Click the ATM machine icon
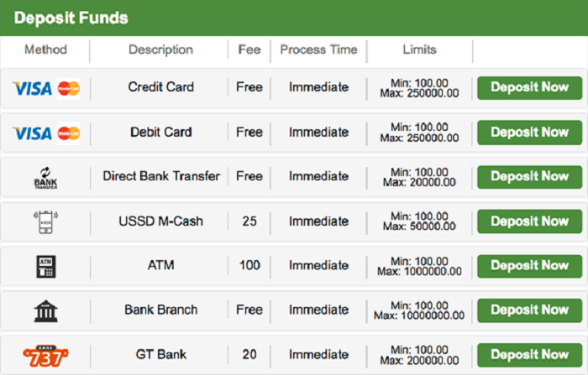The height and width of the screenshot is (375, 588). (x=45, y=266)
